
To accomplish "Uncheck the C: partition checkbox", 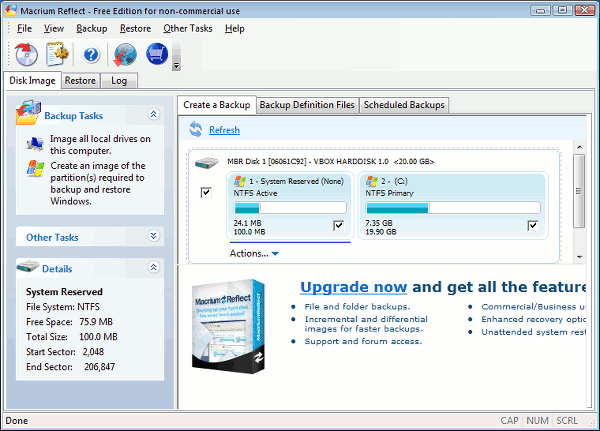I will click(x=533, y=226).
